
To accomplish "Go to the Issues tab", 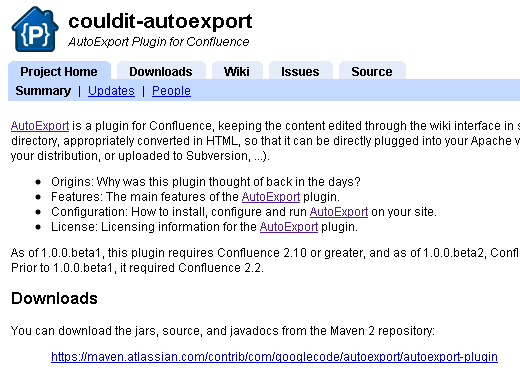I will 300,71.
